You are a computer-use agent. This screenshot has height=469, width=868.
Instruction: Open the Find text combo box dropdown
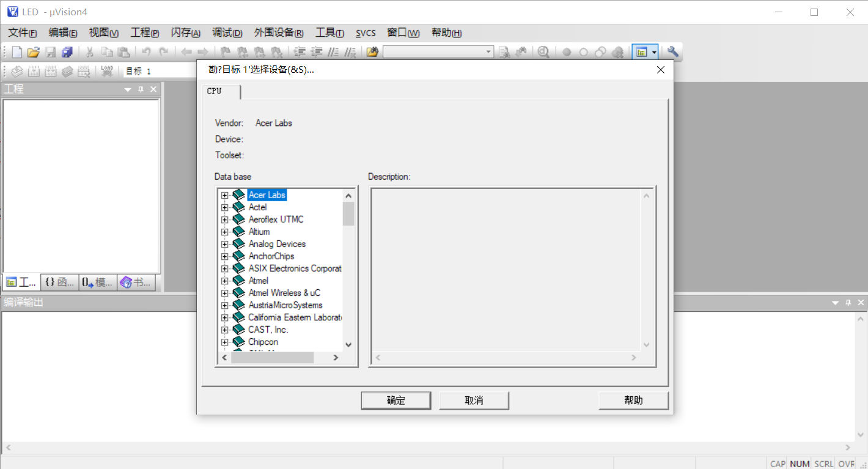pyautogui.click(x=488, y=52)
